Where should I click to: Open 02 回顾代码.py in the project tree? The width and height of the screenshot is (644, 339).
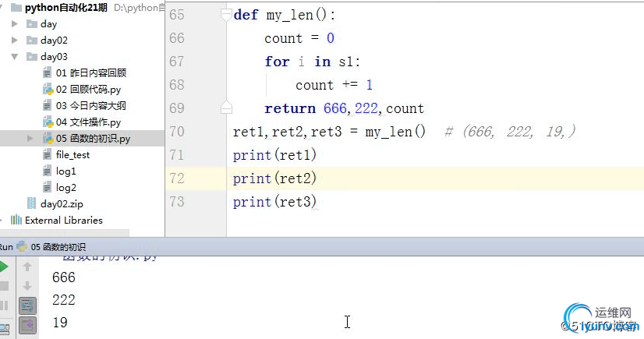point(88,90)
